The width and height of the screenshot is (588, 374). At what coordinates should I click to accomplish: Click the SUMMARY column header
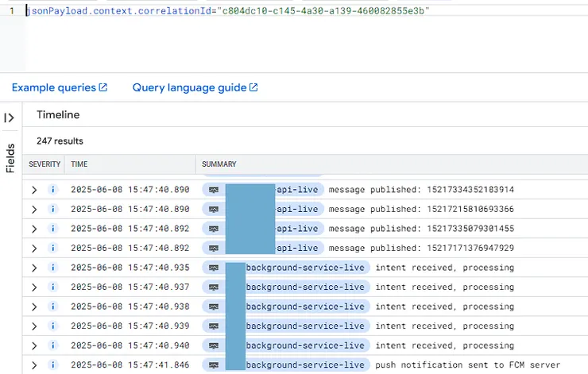(x=219, y=164)
